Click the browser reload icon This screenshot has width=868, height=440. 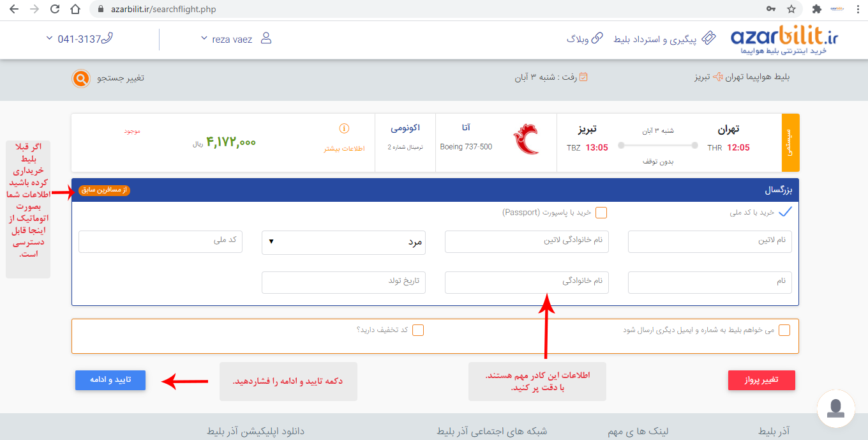pos(55,10)
